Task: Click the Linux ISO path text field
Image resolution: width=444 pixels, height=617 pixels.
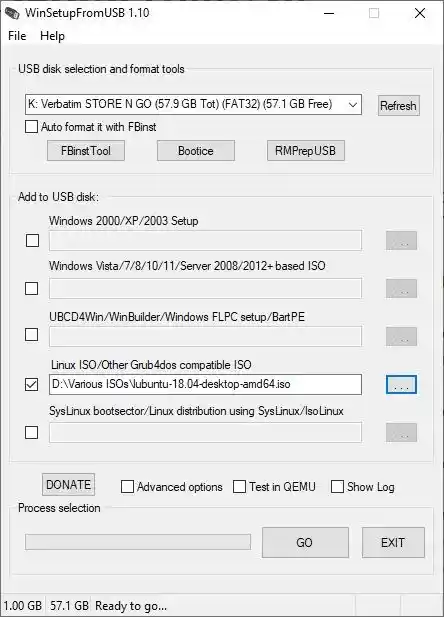Action: [x=205, y=384]
